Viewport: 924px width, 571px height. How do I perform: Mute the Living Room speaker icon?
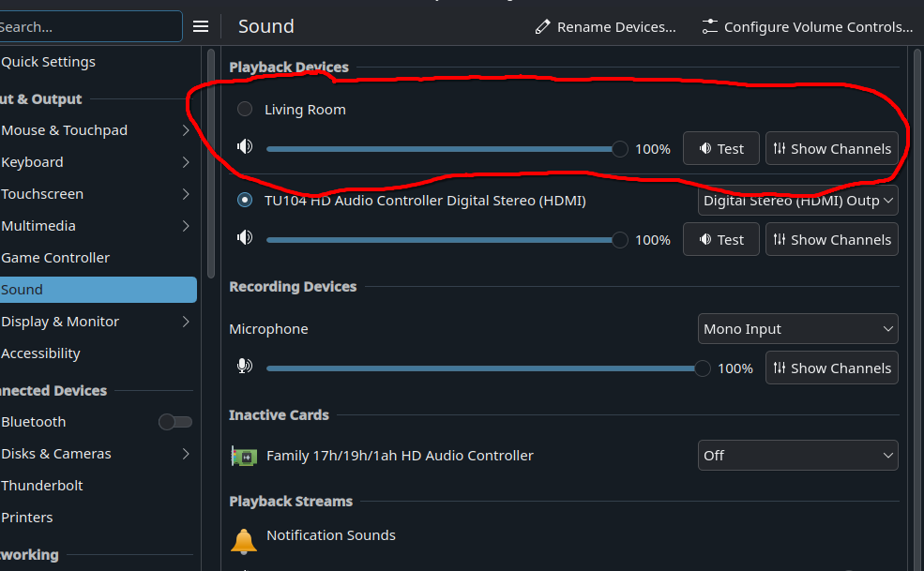click(245, 146)
